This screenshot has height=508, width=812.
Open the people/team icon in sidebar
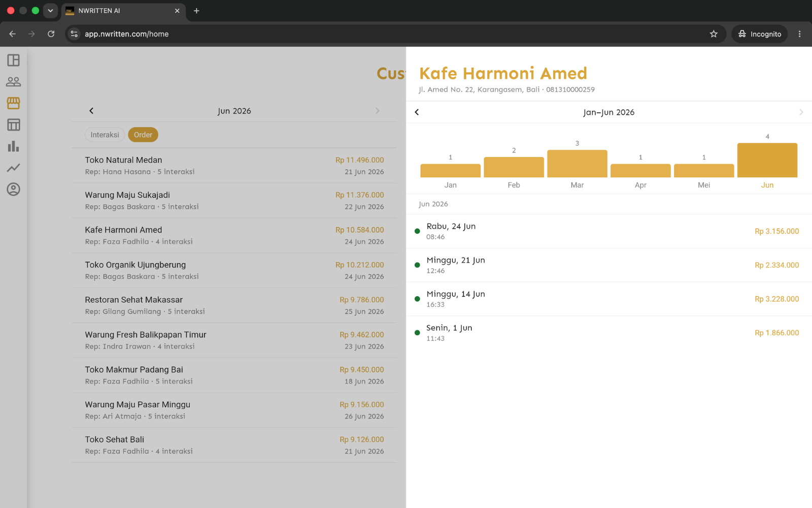click(14, 82)
